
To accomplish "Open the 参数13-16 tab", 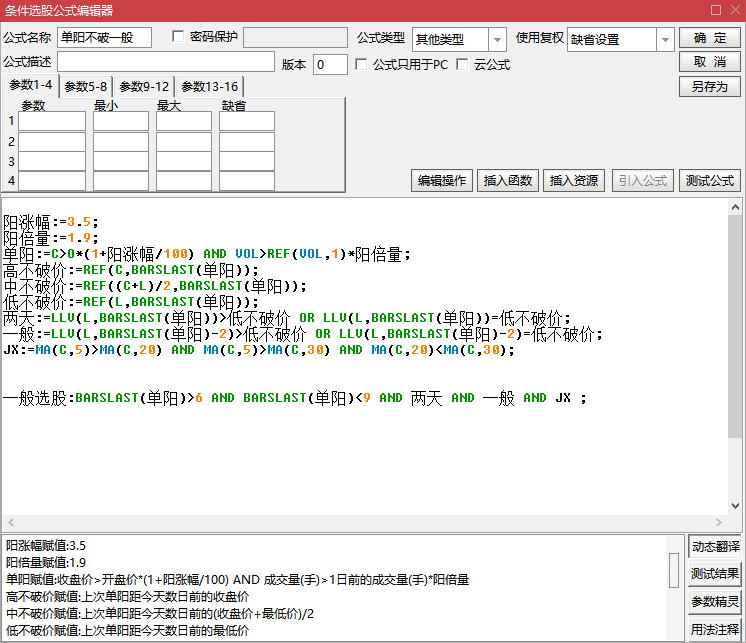I will [209, 87].
